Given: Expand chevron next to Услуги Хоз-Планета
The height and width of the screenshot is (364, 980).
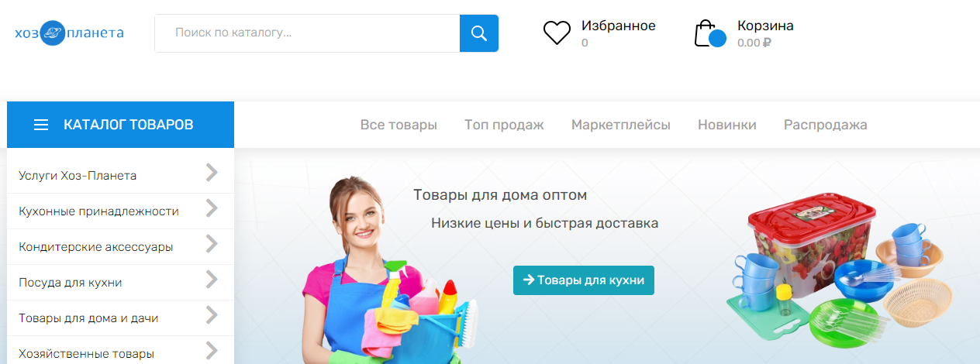Looking at the screenshot, I should [212, 173].
